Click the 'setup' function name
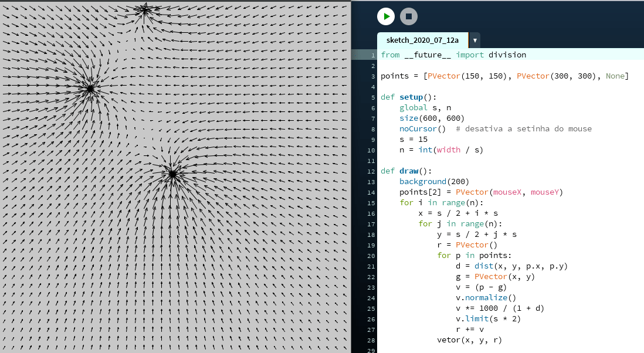The height and width of the screenshot is (353, 644). 413,97
